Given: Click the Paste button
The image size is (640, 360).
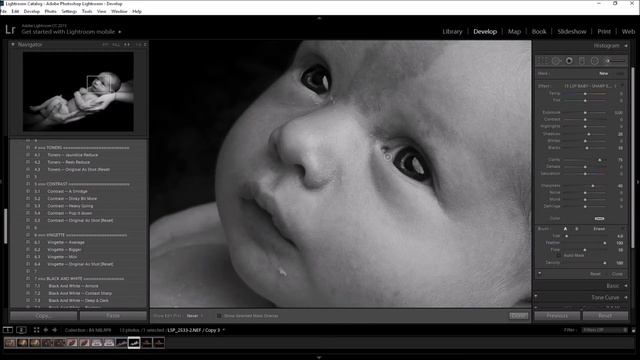Looking at the screenshot, I should tap(113, 316).
